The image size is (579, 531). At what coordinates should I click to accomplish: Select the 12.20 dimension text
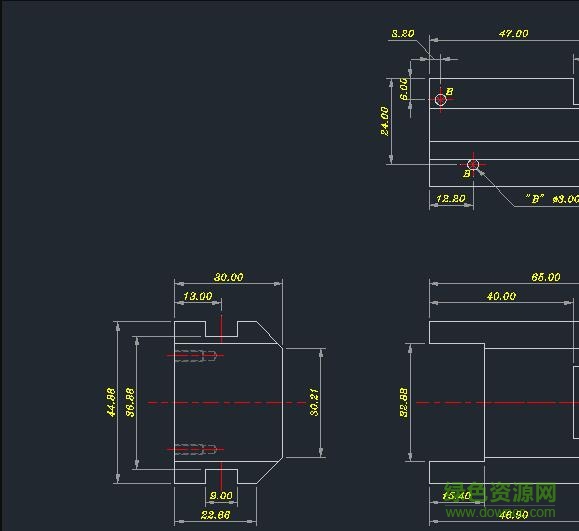tap(451, 199)
